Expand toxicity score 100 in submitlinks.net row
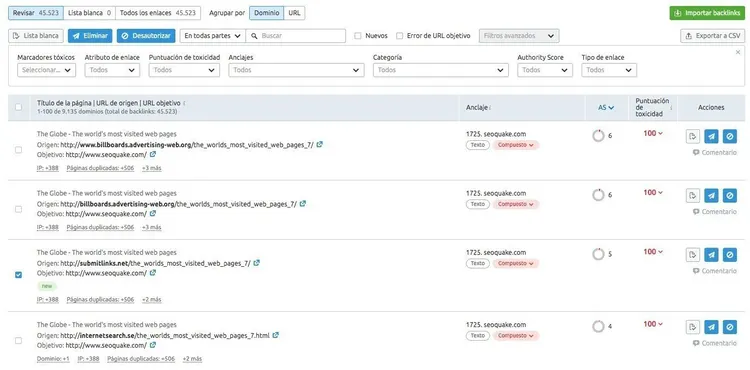 tap(653, 252)
